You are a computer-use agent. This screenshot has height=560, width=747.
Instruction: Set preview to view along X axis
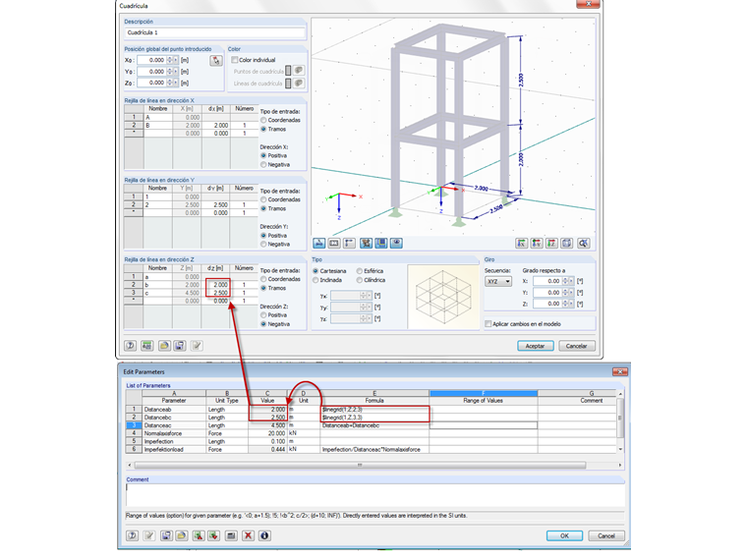pos(522,244)
